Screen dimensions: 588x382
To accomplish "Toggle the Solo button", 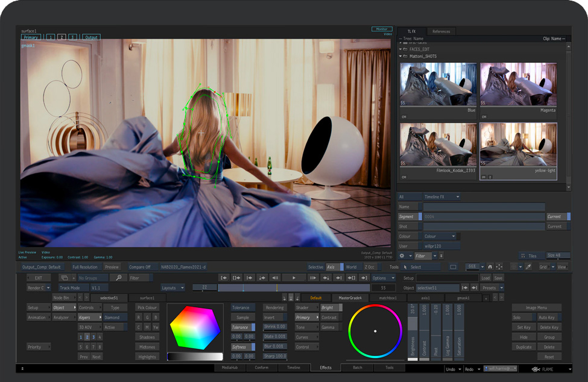I will (x=523, y=318).
